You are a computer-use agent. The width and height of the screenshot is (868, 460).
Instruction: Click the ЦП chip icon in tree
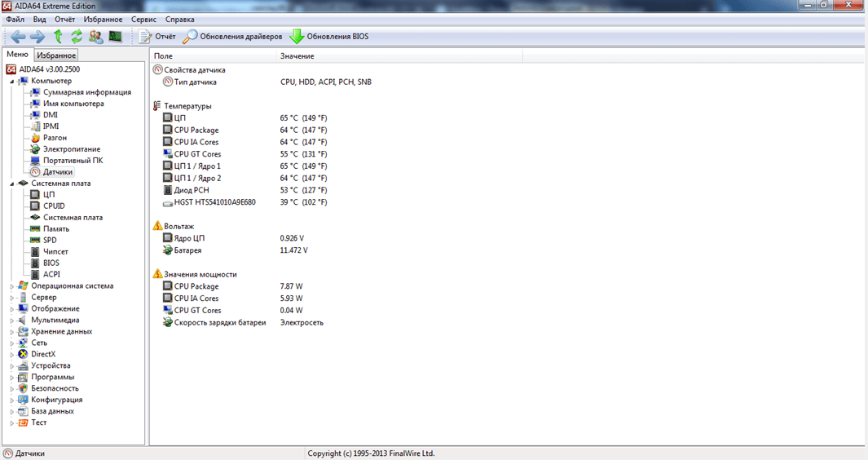35,195
